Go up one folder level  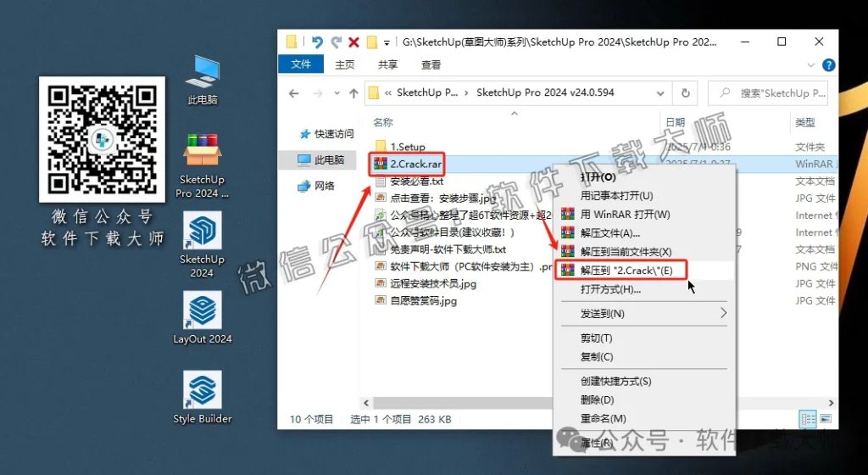(353, 93)
